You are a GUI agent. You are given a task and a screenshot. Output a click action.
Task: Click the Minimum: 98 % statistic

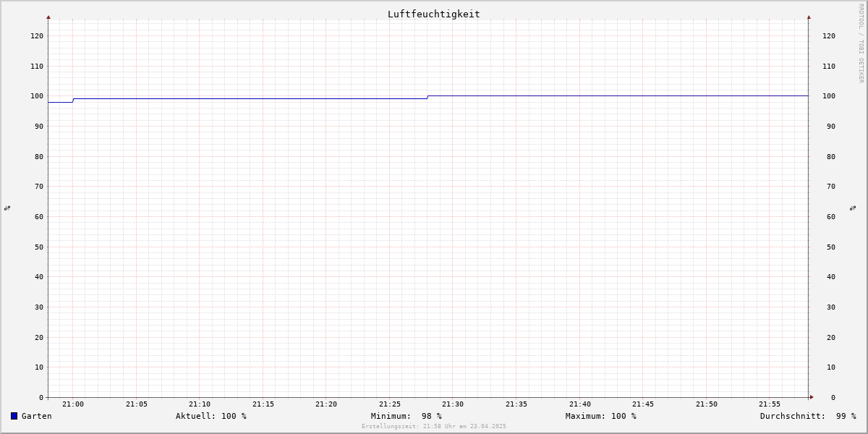tap(407, 416)
